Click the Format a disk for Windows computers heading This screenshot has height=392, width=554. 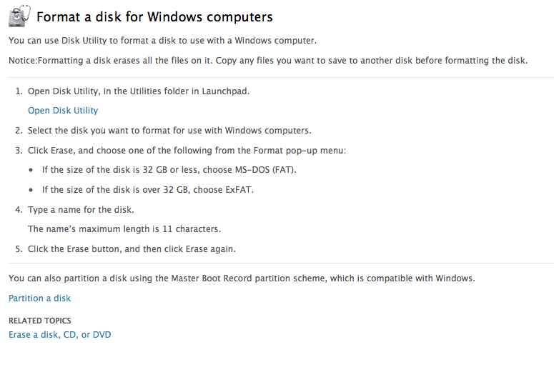[x=154, y=16]
